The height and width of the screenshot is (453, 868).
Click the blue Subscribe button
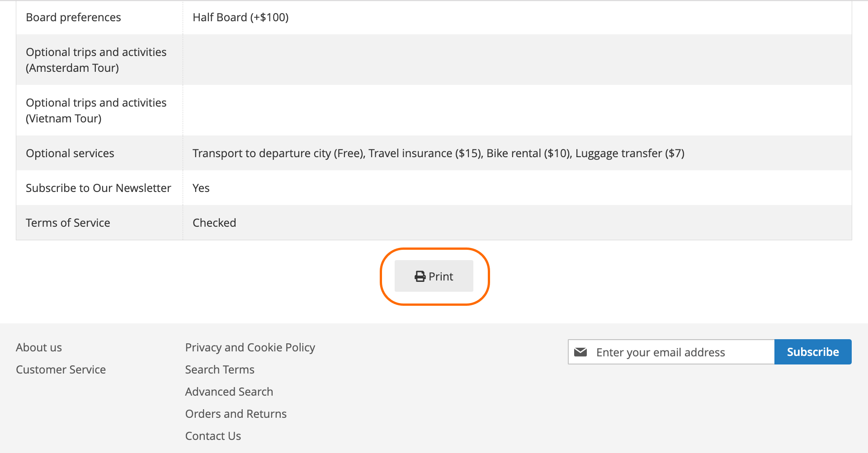point(812,352)
